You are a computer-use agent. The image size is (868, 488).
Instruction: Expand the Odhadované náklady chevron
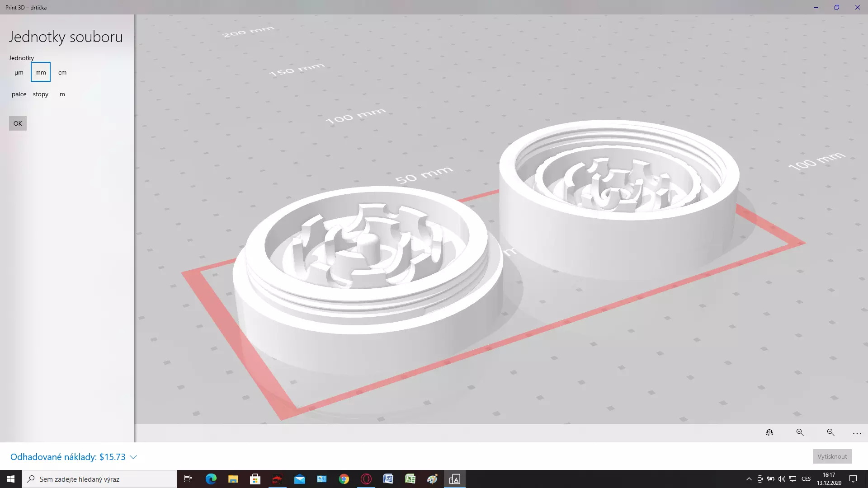133,457
